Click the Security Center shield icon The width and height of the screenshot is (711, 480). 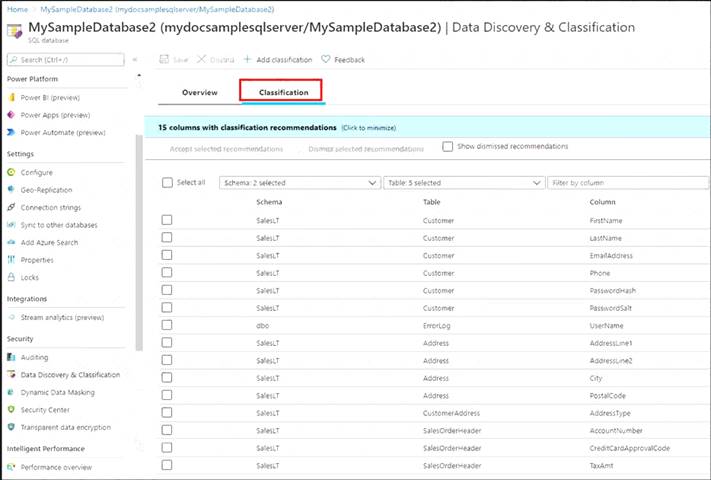coord(11,410)
